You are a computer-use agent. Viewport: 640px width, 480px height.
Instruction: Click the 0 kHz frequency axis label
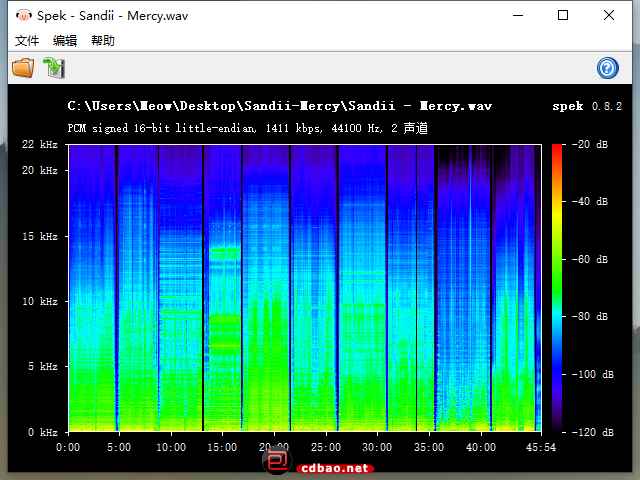tap(43, 432)
